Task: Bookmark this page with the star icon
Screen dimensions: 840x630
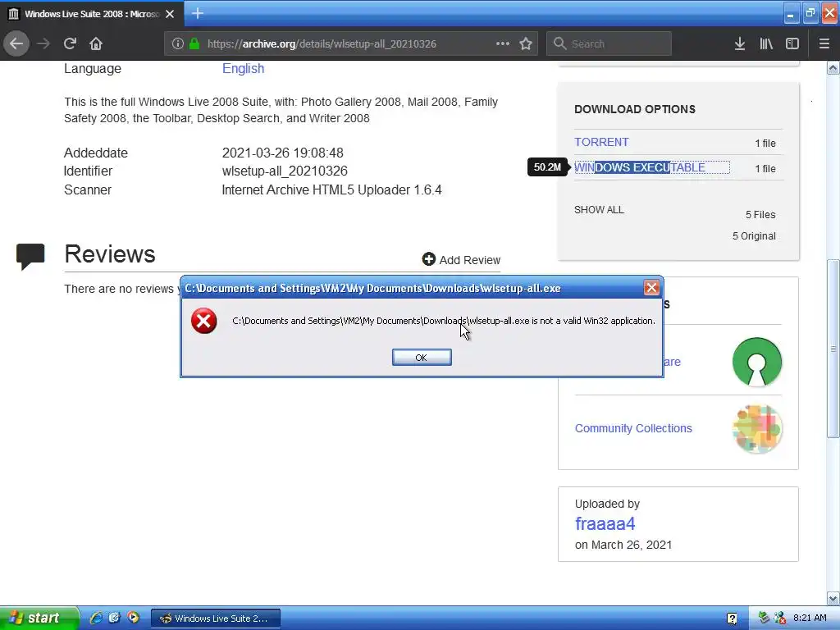Action: click(x=526, y=43)
